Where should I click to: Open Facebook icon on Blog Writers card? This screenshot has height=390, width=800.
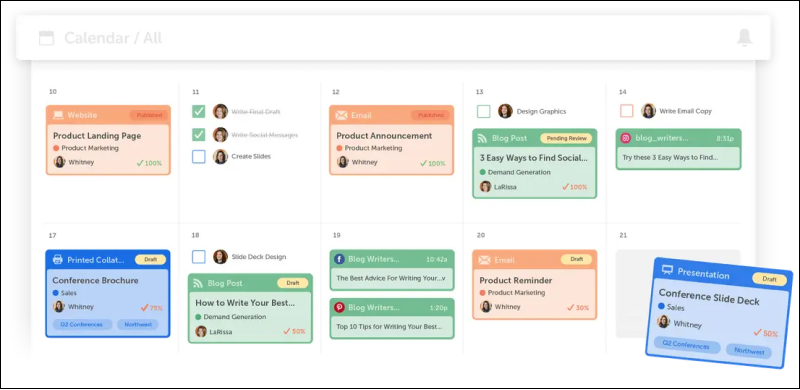coord(339,259)
